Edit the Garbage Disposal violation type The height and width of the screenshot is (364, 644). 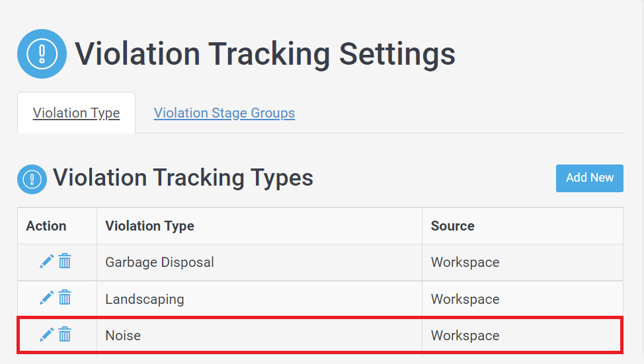(x=46, y=261)
